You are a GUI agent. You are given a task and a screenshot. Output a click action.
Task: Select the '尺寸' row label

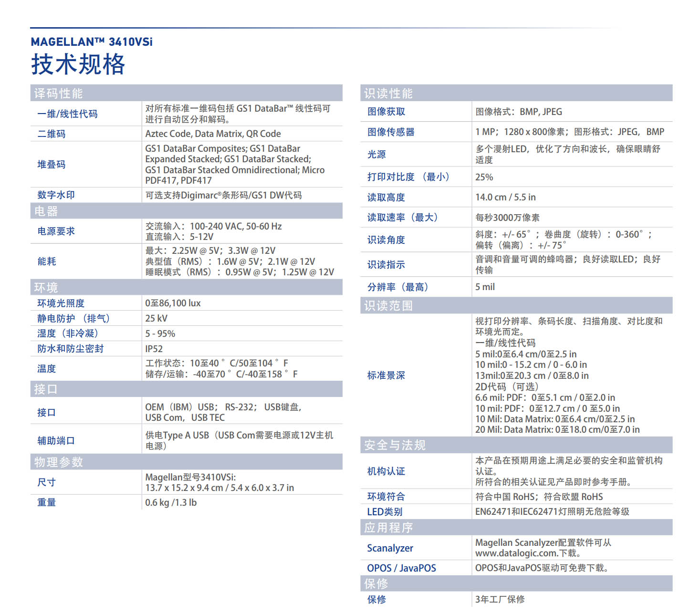[47, 482]
